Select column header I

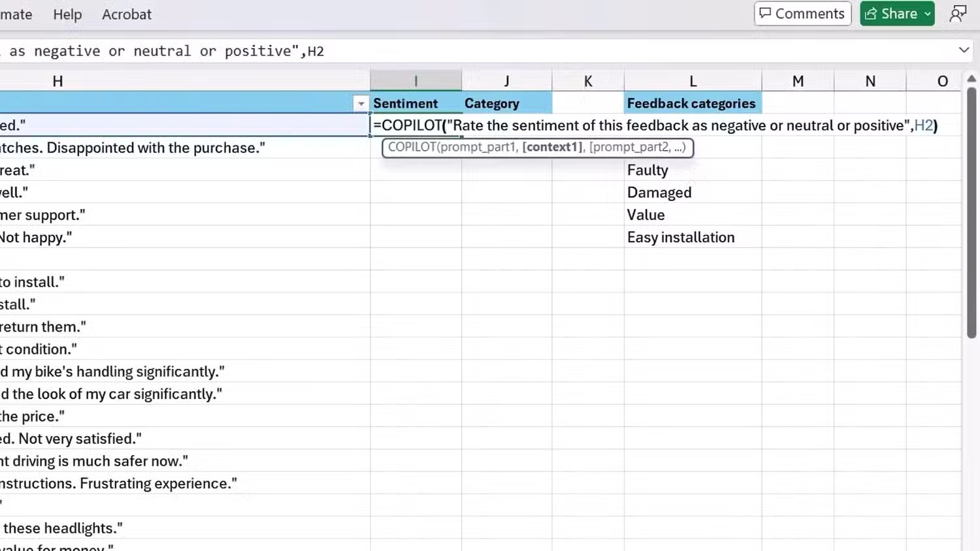pos(416,80)
